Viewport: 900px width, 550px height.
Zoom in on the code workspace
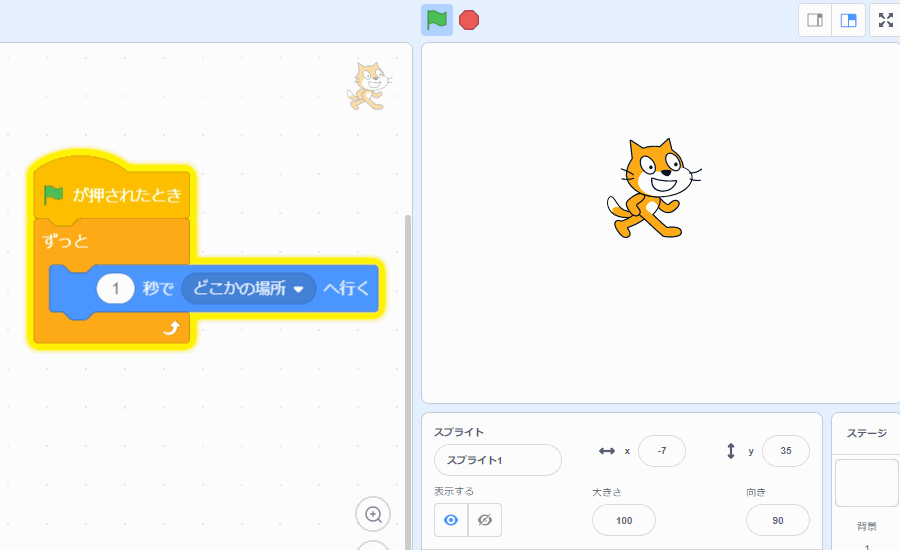pyautogui.click(x=373, y=514)
